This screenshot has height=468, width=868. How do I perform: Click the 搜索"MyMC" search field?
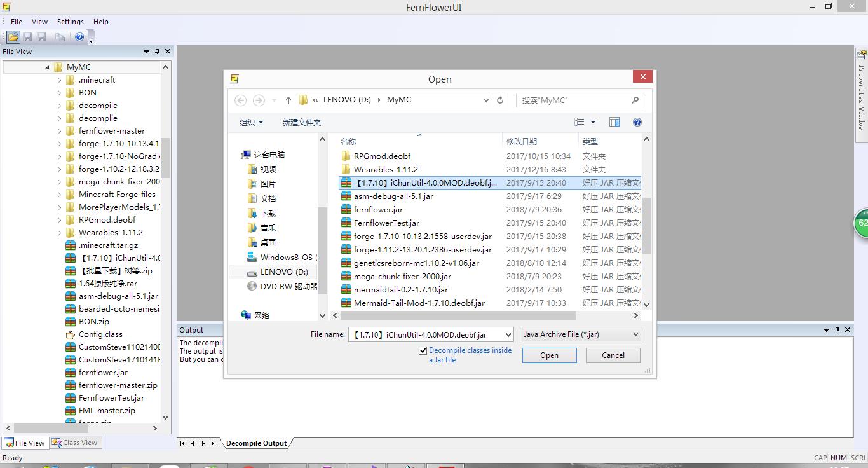(x=580, y=100)
